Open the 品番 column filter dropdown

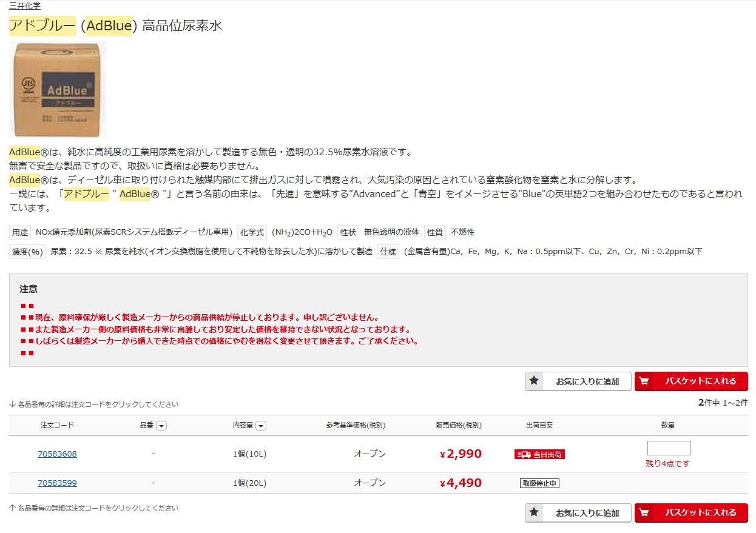coord(161,426)
